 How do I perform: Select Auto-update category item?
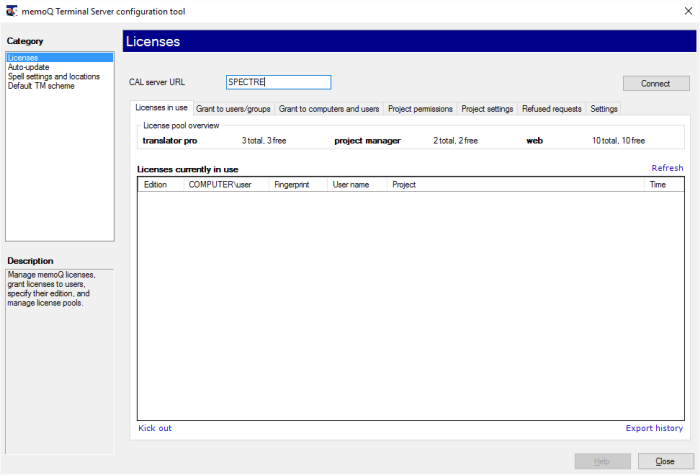click(30, 67)
